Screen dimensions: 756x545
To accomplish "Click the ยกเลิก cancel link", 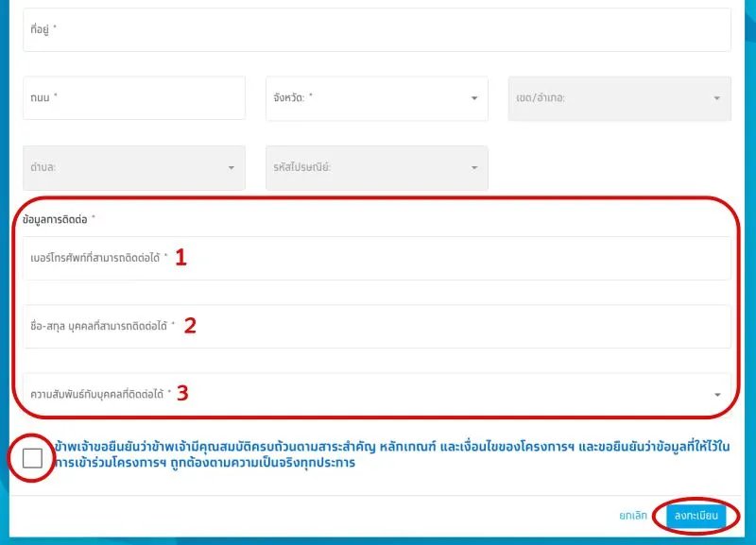I will click(x=632, y=516).
